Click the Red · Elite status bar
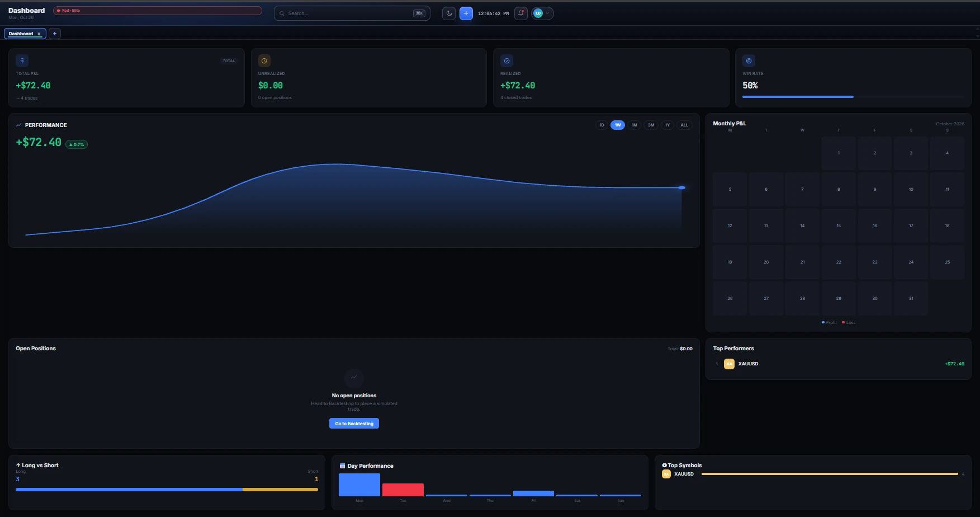980x517 pixels. point(158,11)
